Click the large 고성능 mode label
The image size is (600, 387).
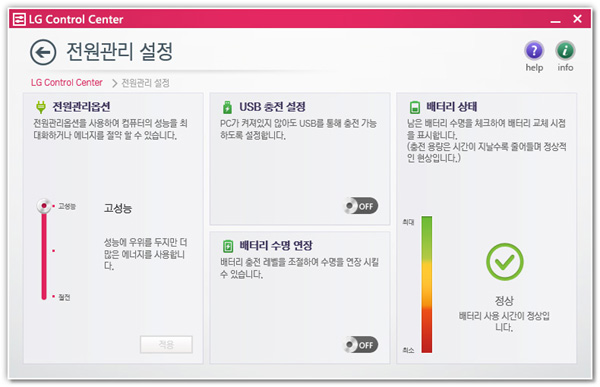[x=118, y=209]
